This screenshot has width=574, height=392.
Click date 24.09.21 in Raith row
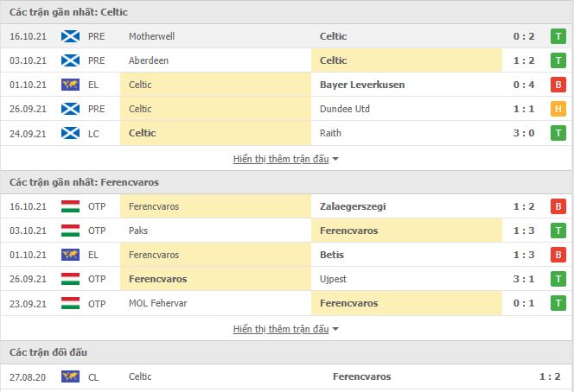(x=28, y=134)
